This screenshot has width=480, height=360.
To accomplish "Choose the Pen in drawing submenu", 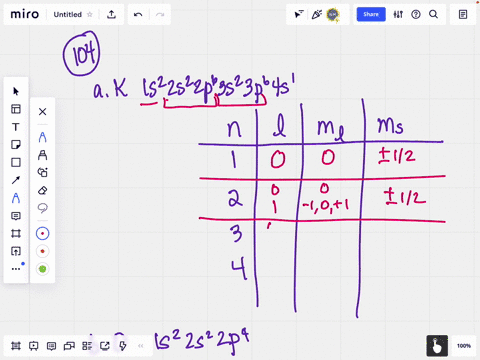I will 42,137.
